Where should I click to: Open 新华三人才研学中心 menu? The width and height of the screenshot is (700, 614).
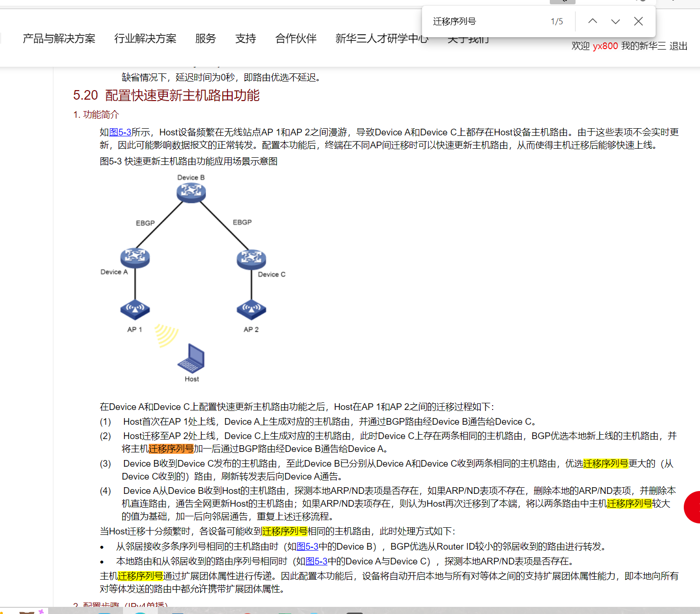(382, 39)
